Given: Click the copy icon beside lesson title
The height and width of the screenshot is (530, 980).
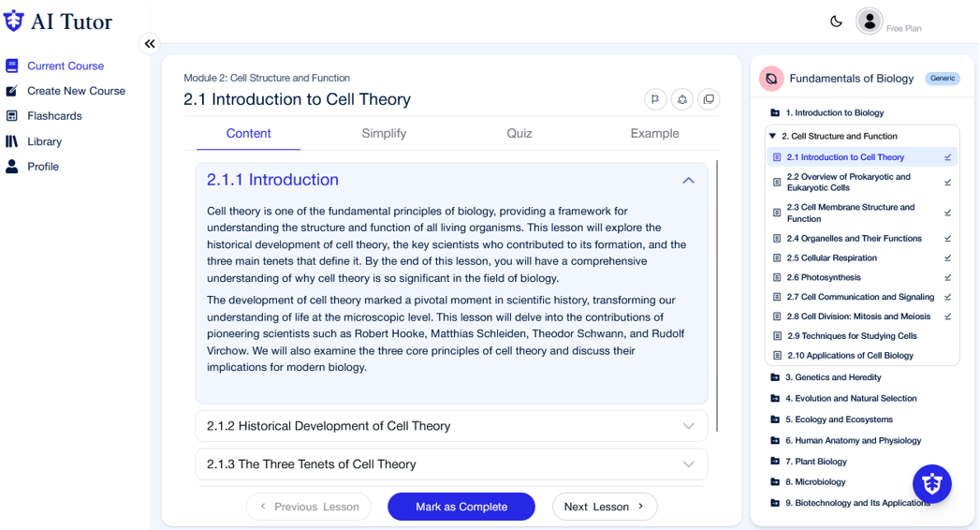Looking at the screenshot, I should coord(709,99).
